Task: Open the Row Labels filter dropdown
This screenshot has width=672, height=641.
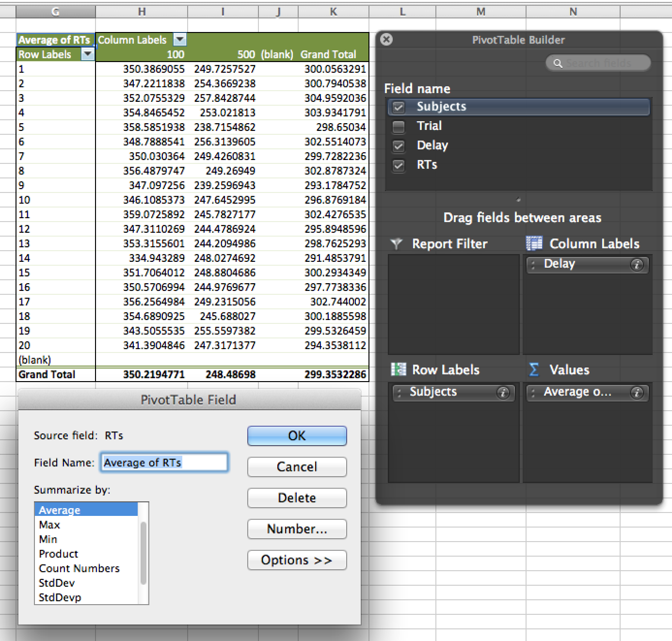Action: point(88,54)
